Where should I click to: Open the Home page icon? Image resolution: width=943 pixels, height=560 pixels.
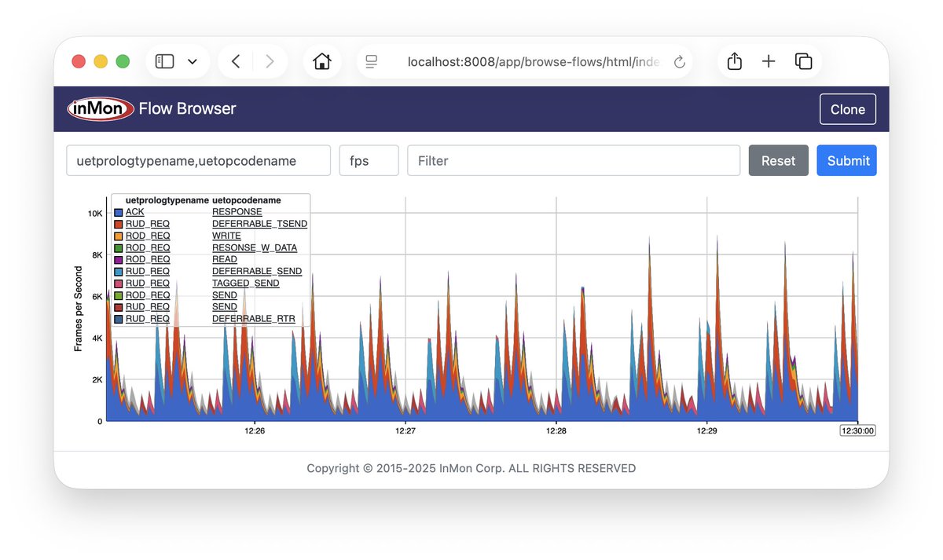(x=321, y=61)
